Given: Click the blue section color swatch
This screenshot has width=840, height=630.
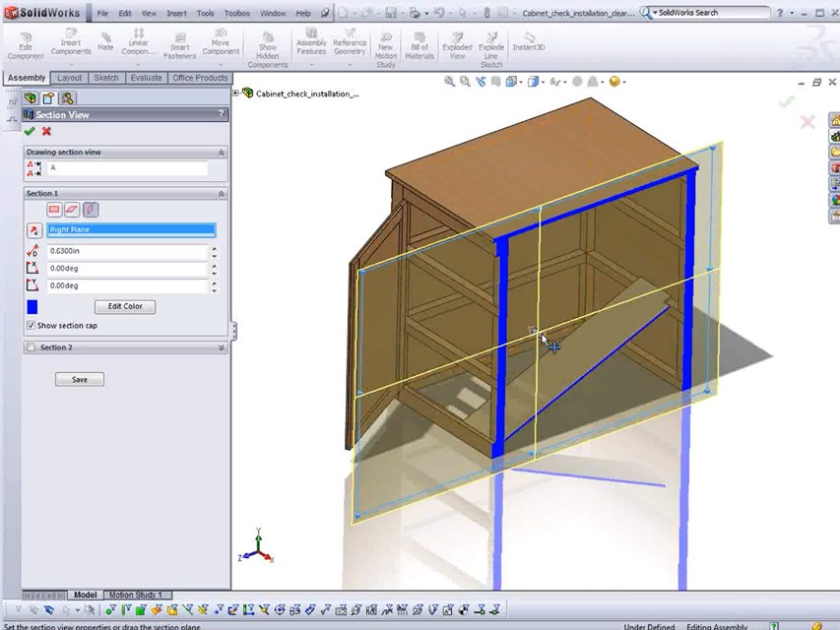Looking at the screenshot, I should (32, 307).
